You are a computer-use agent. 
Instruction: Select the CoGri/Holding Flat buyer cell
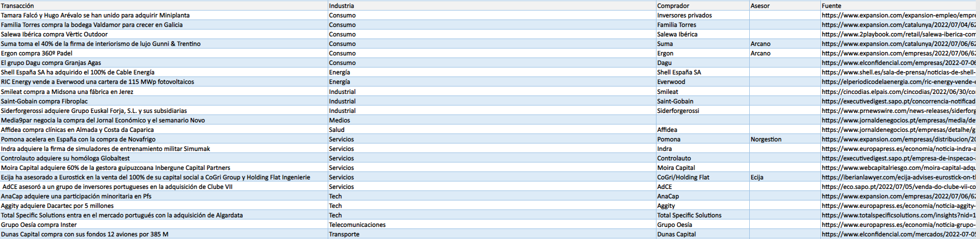click(x=703, y=177)
